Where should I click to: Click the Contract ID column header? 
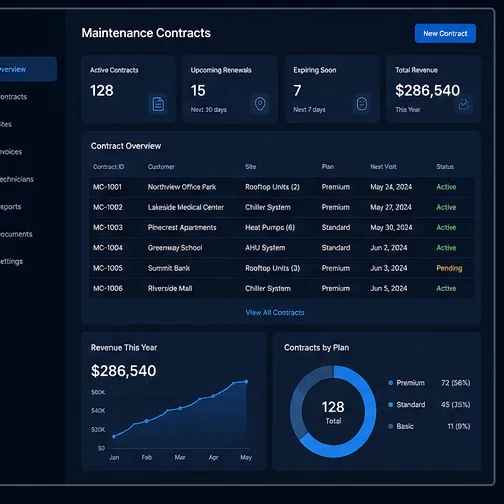108,167
